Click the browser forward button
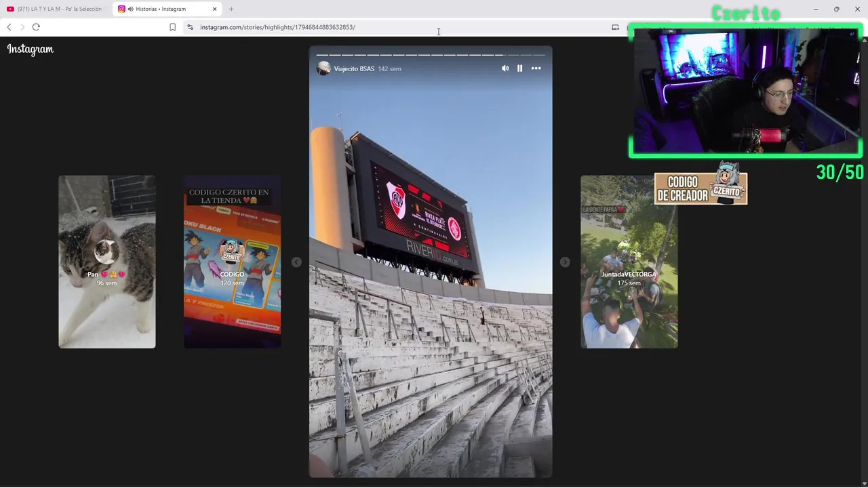 point(22,27)
